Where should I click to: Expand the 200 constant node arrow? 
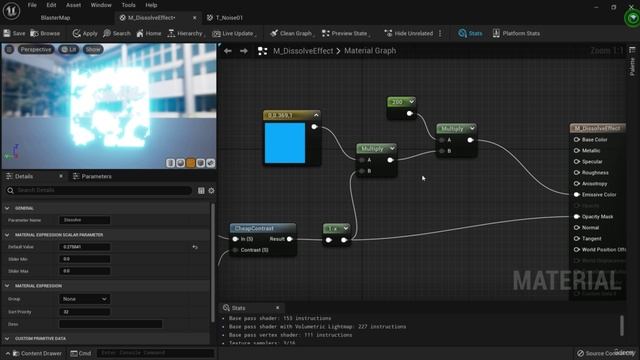(x=411, y=102)
